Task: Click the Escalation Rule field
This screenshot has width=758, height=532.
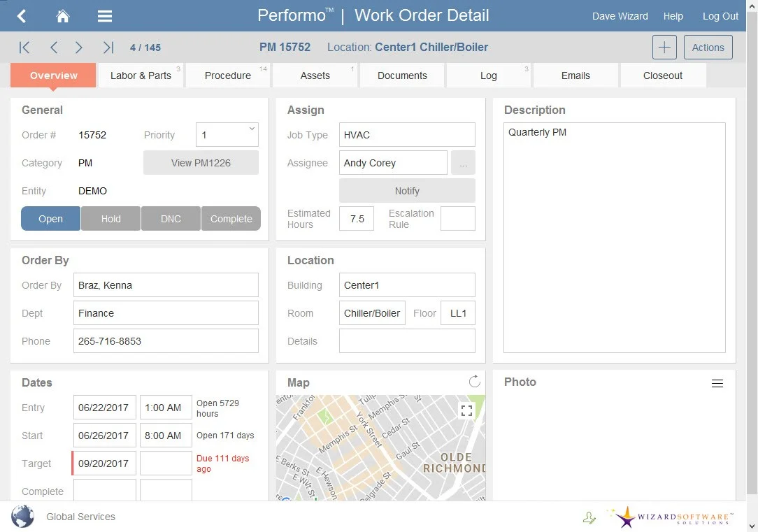Action: click(458, 219)
